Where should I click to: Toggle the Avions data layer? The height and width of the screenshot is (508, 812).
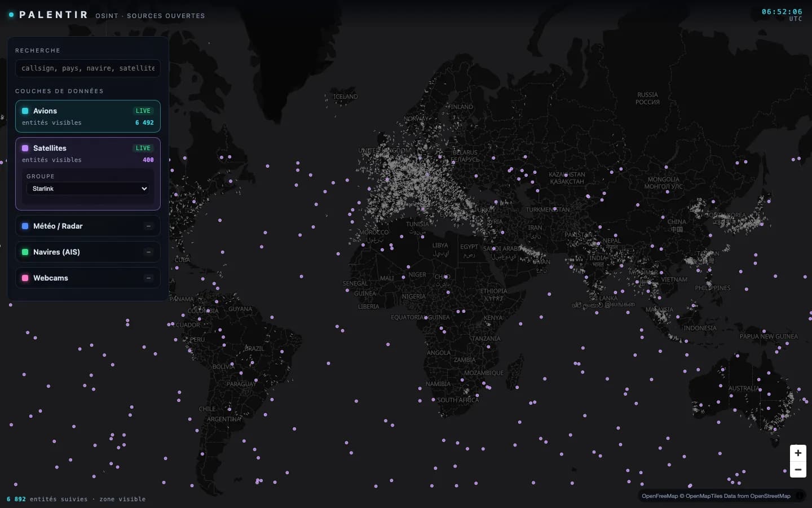click(88, 116)
